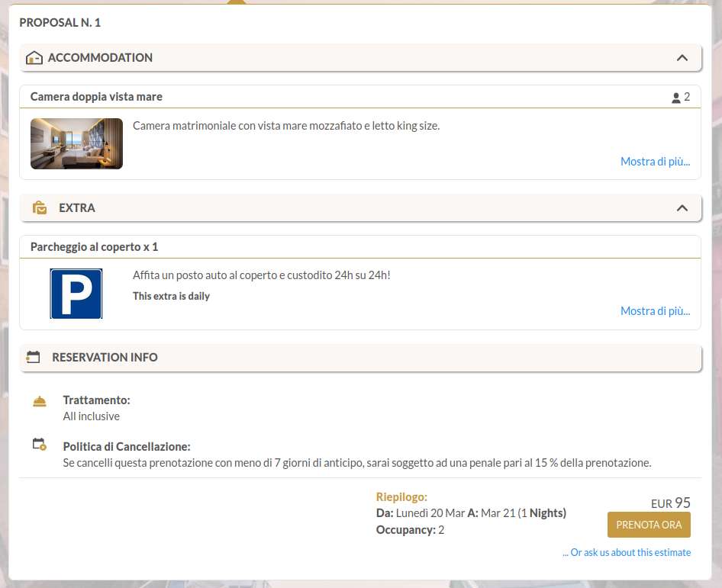The width and height of the screenshot is (722, 588).
Task: Collapse the Accommodation section chevron
Action: tap(682, 57)
